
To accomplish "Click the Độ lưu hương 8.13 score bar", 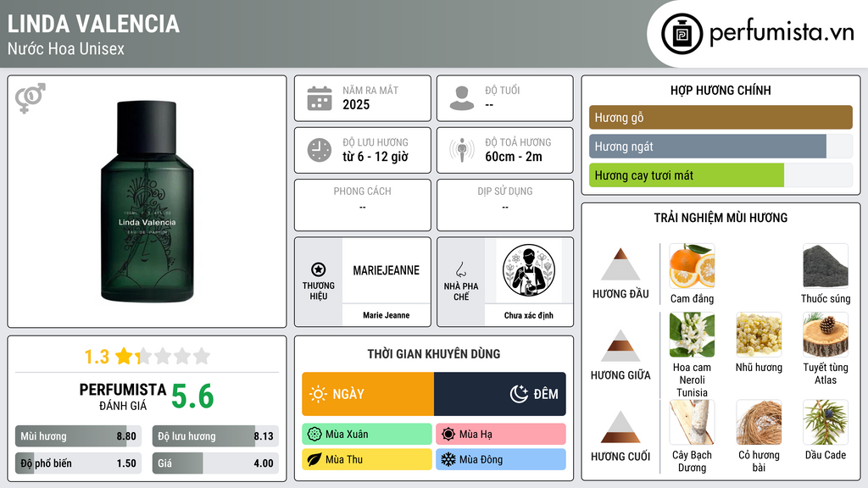I will click(x=215, y=436).
